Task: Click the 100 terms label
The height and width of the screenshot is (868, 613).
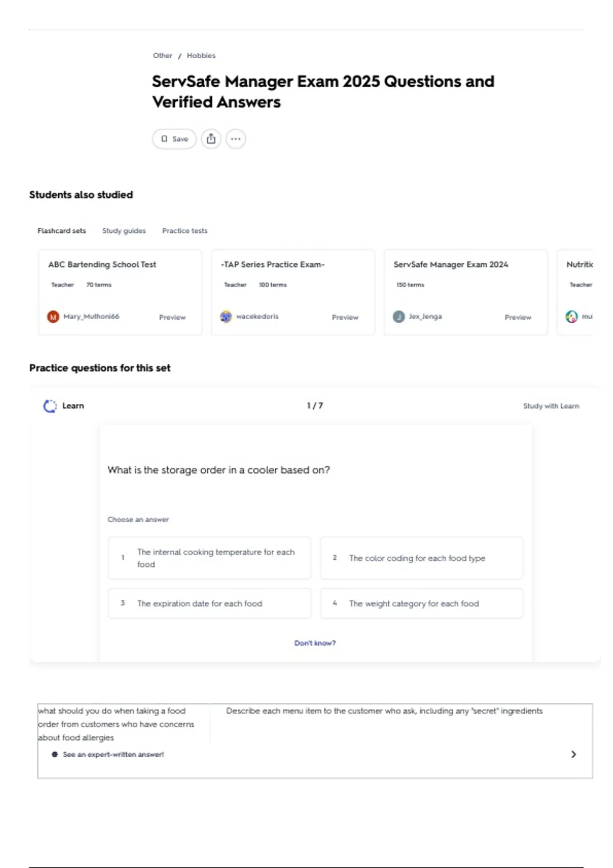Action: pos(273,285)
